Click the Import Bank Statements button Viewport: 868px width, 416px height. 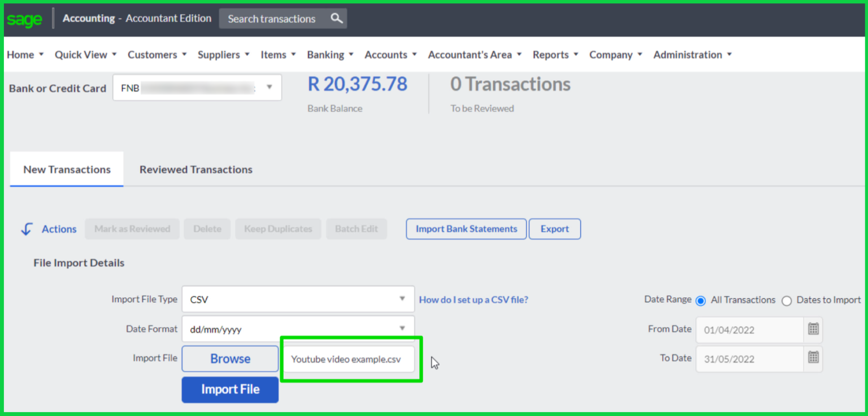coord(466,228)
